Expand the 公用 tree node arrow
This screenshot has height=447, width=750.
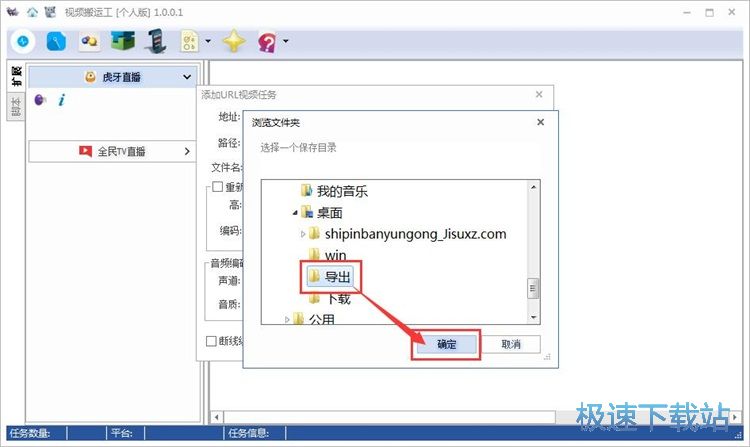(x=287, y=319)
